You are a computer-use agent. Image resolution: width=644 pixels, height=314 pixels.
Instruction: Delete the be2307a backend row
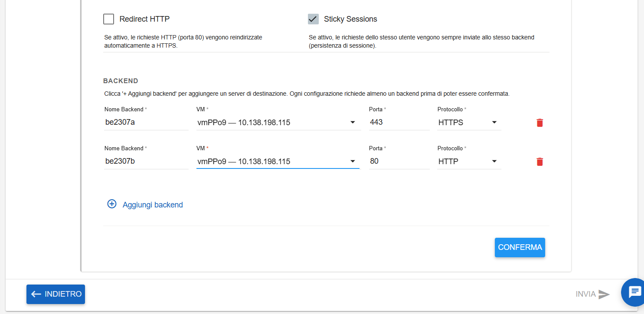[539, 123]
